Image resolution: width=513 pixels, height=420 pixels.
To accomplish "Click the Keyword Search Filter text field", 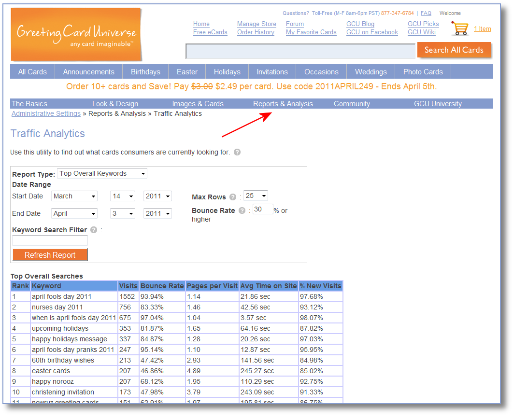I will click(x=50, y=240).
